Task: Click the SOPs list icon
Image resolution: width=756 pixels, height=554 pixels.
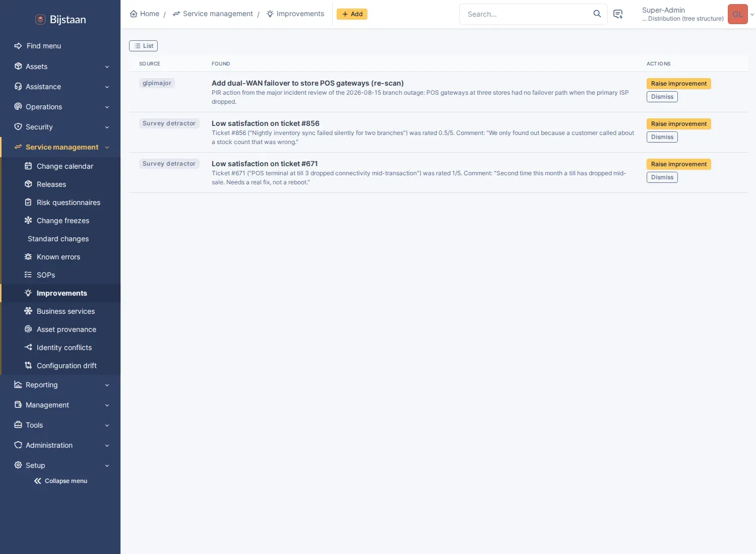Action: click(28, 274)
